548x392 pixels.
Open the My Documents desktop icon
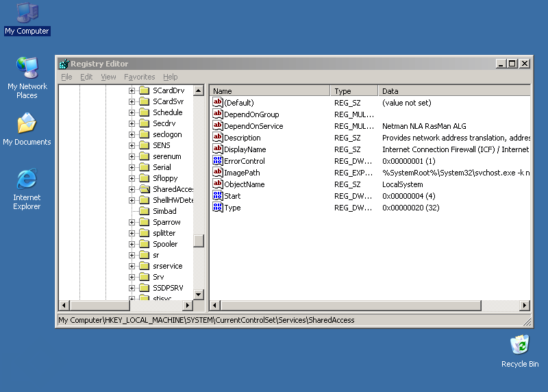(27, 129)
